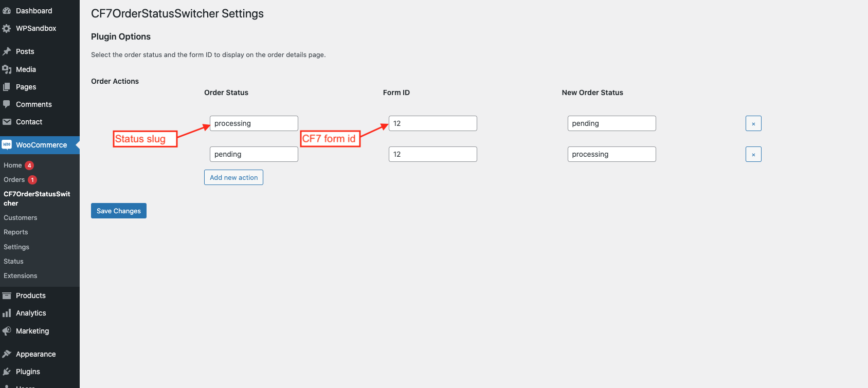Focus the New Order Status field containing pending
Viewport: 868px width, 388px height.
click(x=612, y=123)
